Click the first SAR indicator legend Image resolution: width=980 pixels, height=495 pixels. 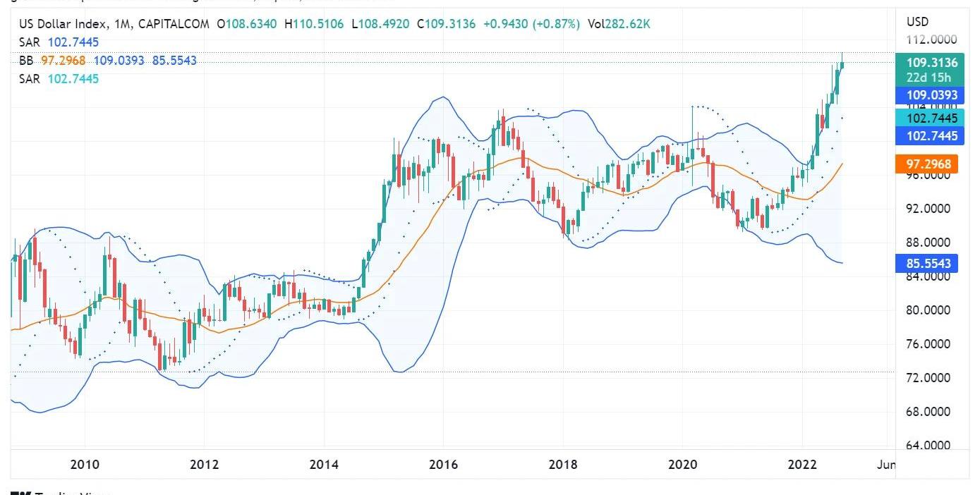[x=29, y=42]
